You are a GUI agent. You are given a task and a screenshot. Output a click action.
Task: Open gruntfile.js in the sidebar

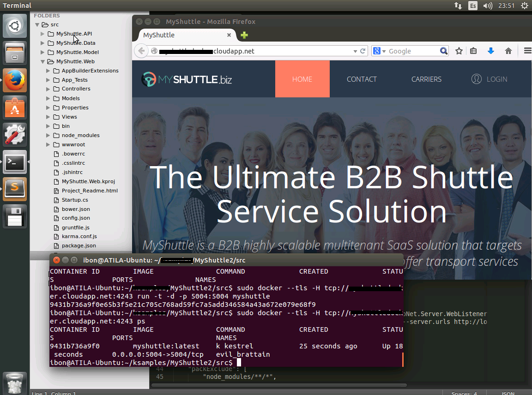coord(75,227)
